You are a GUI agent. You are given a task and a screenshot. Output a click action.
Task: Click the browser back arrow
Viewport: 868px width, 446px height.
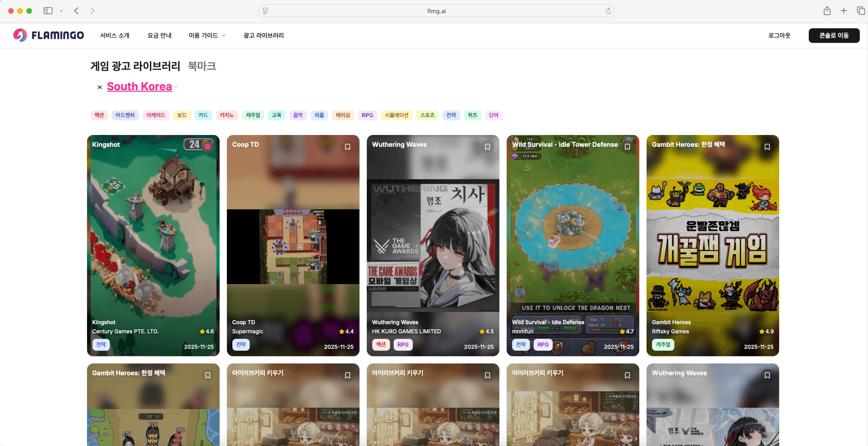(x=77, y=10)
